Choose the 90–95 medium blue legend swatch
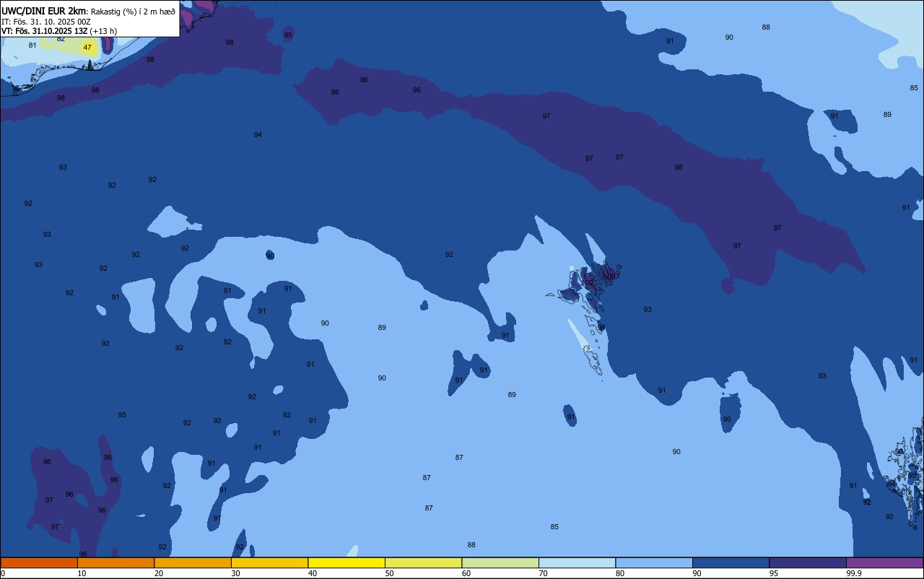This screenshot has height=579, width=924. pyautogui.click(x=731, y=562)
